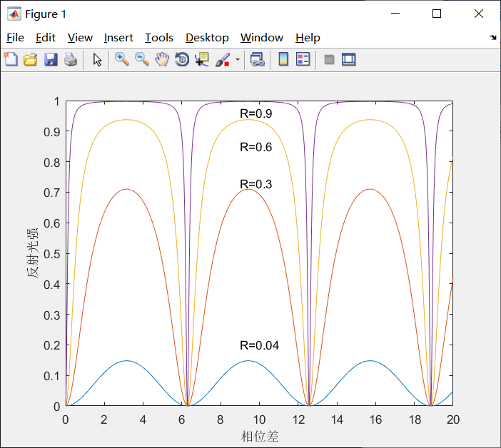
Task: Toggle the Edit Plot arrow tool
Action: pos(98,60)
